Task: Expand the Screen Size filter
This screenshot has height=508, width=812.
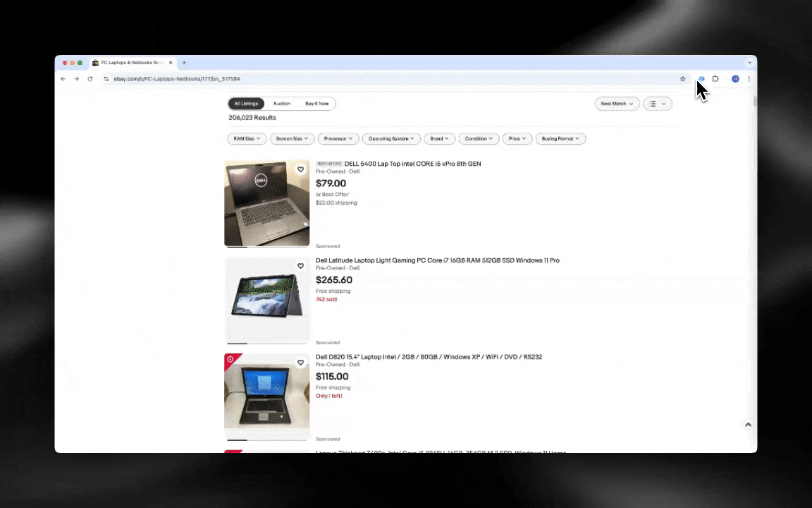Action: tap(292, 138)
